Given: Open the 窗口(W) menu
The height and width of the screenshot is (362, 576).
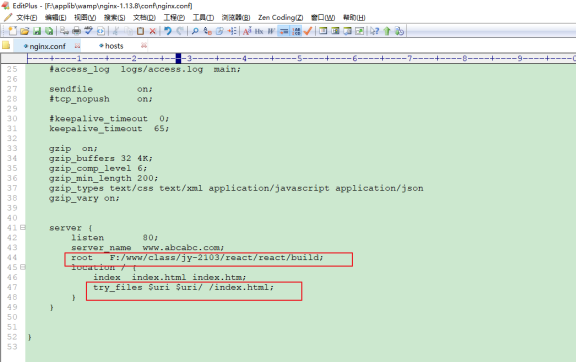Looking at the screenshot, I should (x=323, y=17).
